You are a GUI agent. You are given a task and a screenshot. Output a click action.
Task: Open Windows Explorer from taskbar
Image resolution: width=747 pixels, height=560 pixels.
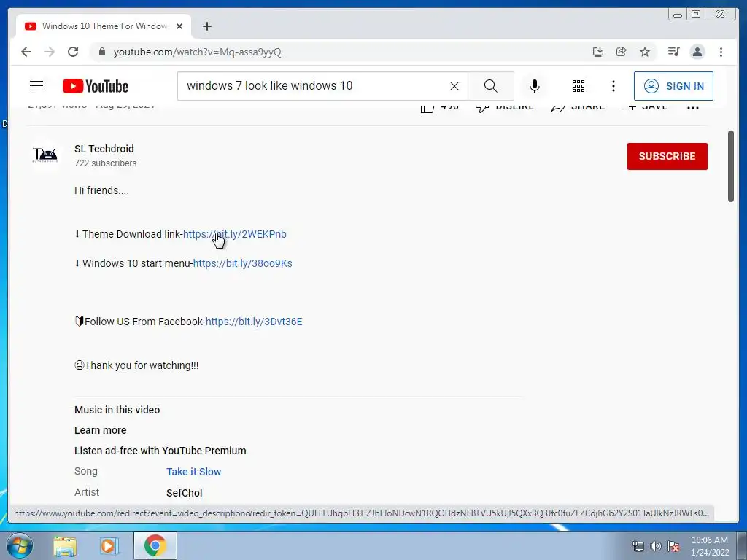pos(65,545)
